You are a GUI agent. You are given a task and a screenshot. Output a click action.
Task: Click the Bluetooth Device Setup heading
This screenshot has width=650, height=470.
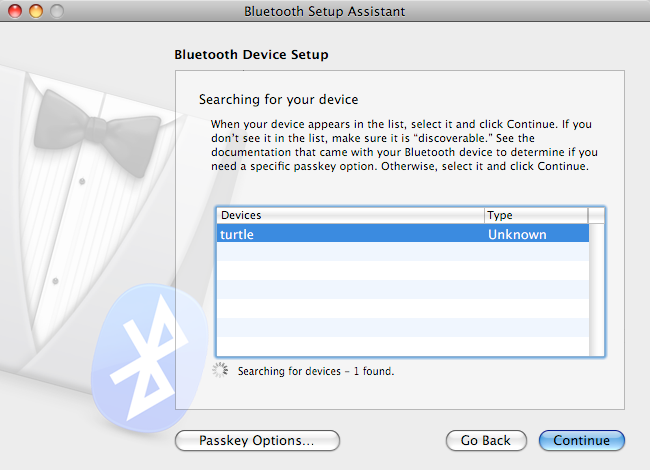point(251,54)
